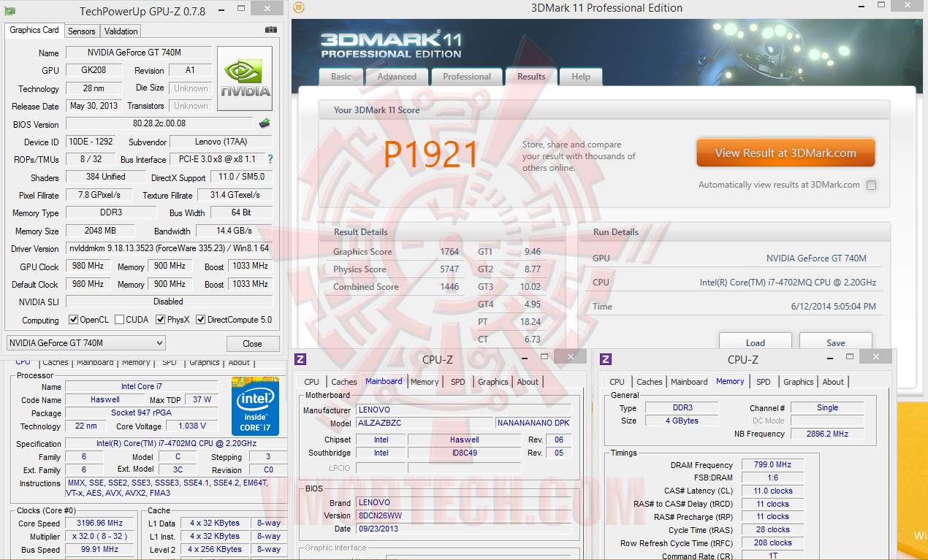Click NB Frequency value 2896.2 MHz
928x560 pixels.
click(827, 434)
